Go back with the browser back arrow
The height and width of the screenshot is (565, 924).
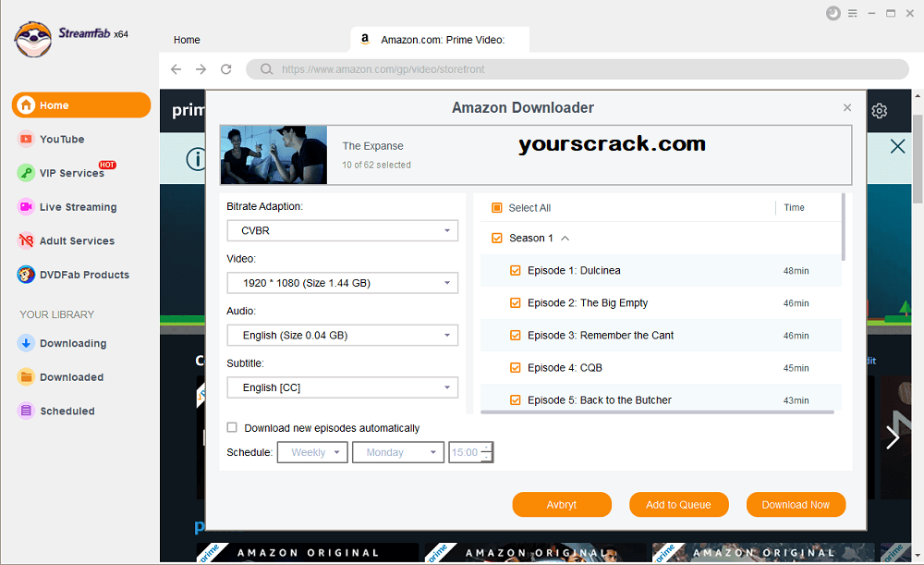pos(176,69)
